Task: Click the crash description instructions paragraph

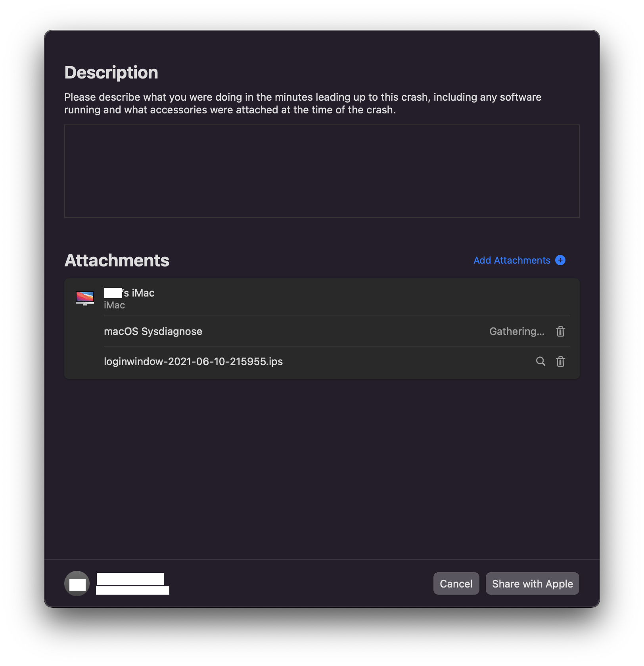Action: (303, 103)
